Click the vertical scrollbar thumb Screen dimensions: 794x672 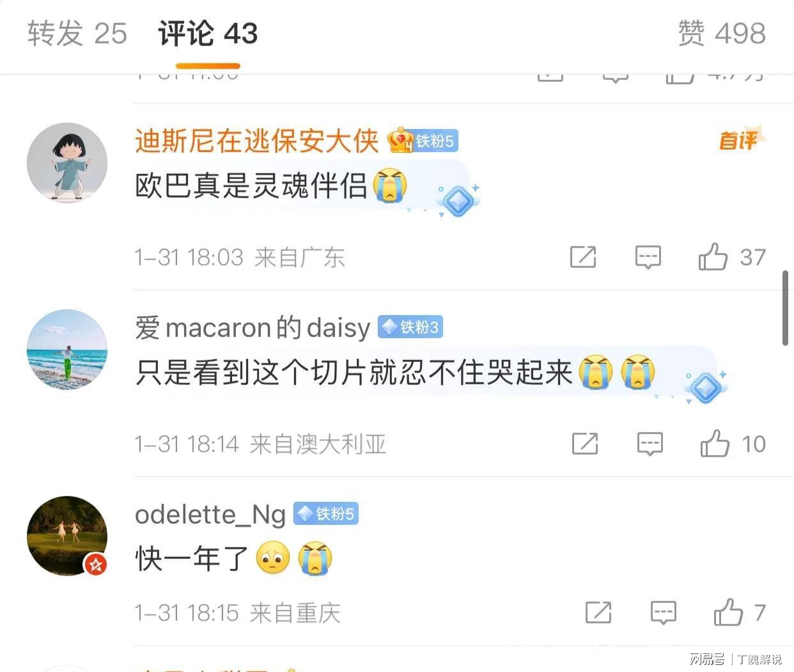click(785, 308)
